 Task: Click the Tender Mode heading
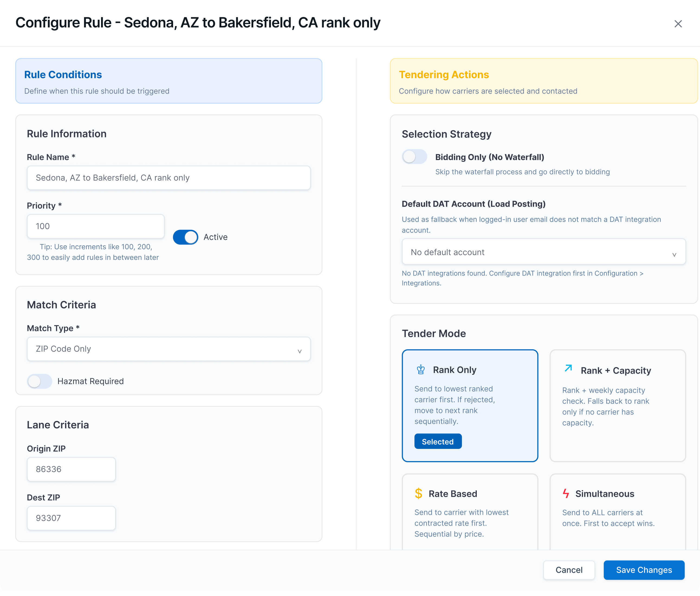434,334
